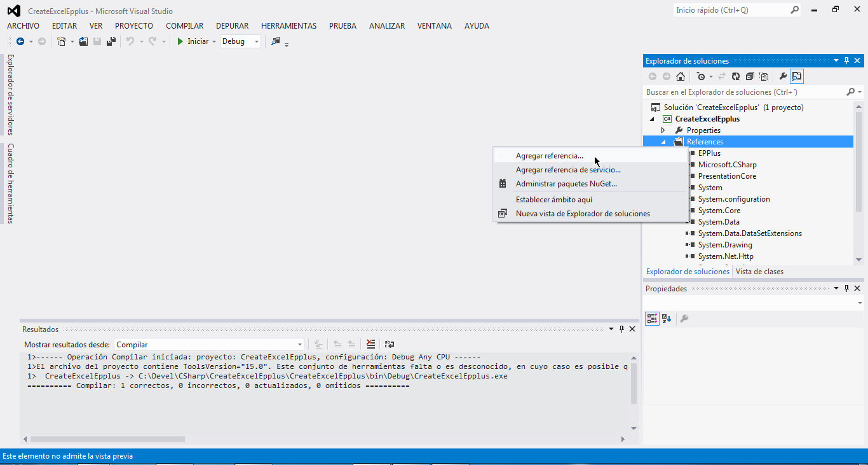Click the Collapse All icon in Solution Explorer
This screenshot has width=868, height=465.
[750, 76]
